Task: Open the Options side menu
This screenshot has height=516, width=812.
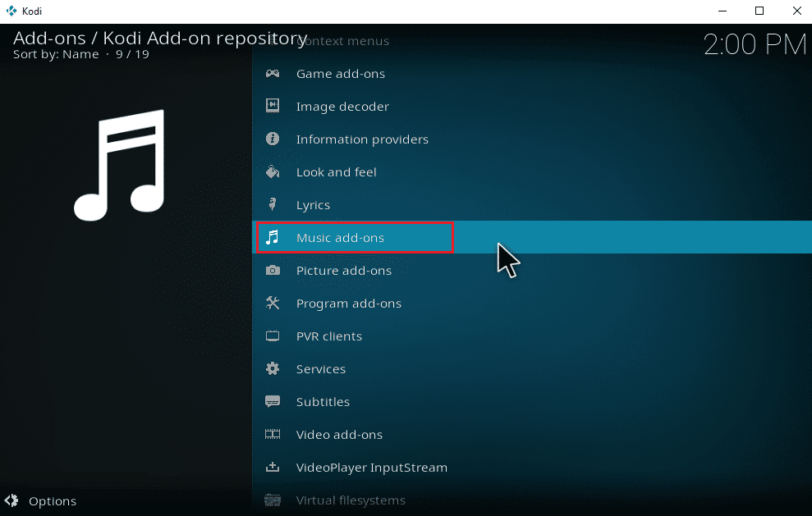Action: click(40, 500)
